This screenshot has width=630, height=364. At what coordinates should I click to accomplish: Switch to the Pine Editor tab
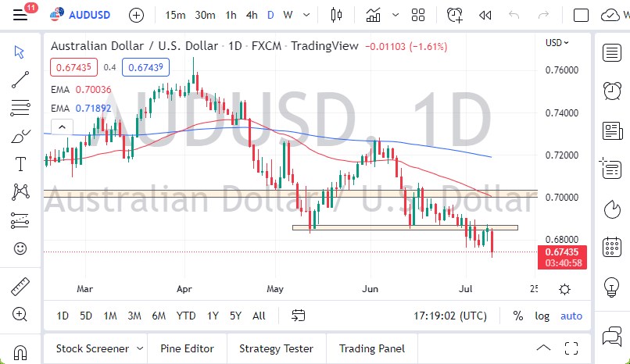188,348
